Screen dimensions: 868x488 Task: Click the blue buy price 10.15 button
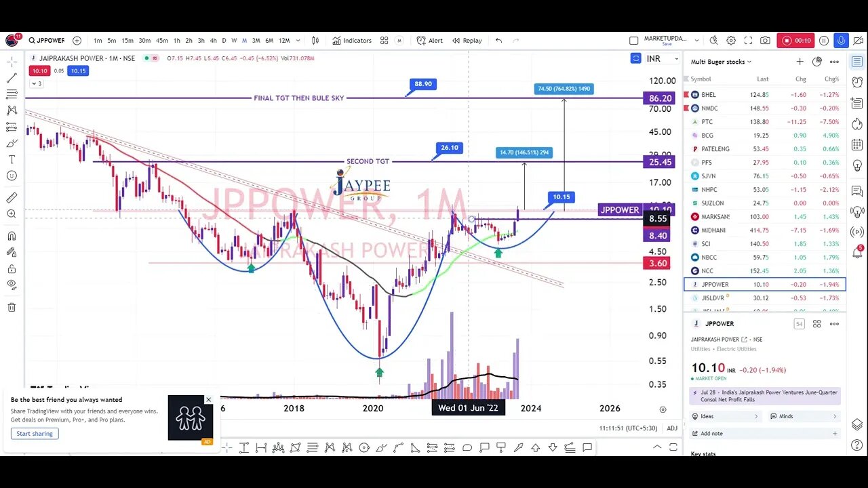click(x=78, y=71)
